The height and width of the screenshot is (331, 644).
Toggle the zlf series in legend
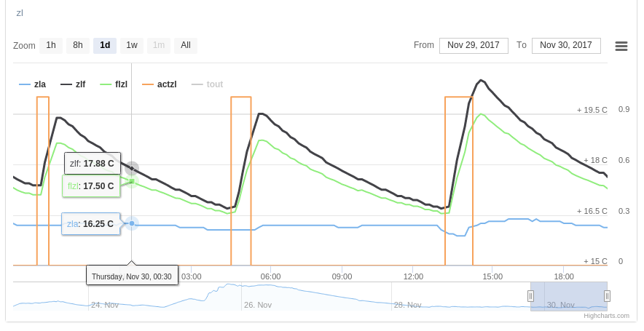click(x=74, y=84)
